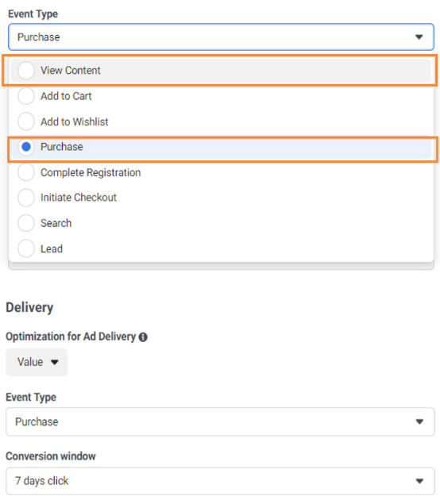Select the Purchase radio button
The width and height of the screenshot is (440, 504).
pyautogui.click(x=26, y=147)
